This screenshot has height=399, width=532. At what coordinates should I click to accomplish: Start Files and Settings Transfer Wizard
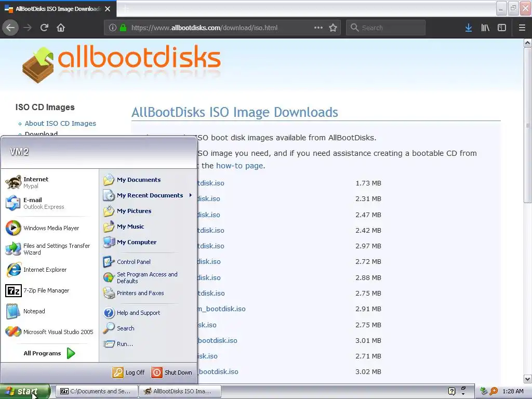click(x=49, y=249)
